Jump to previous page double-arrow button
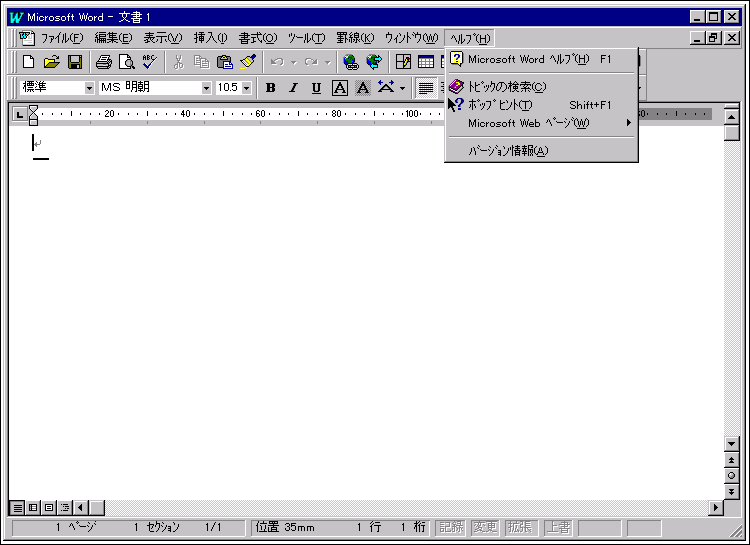Screen dimensions: 750x545 point(731,460)
